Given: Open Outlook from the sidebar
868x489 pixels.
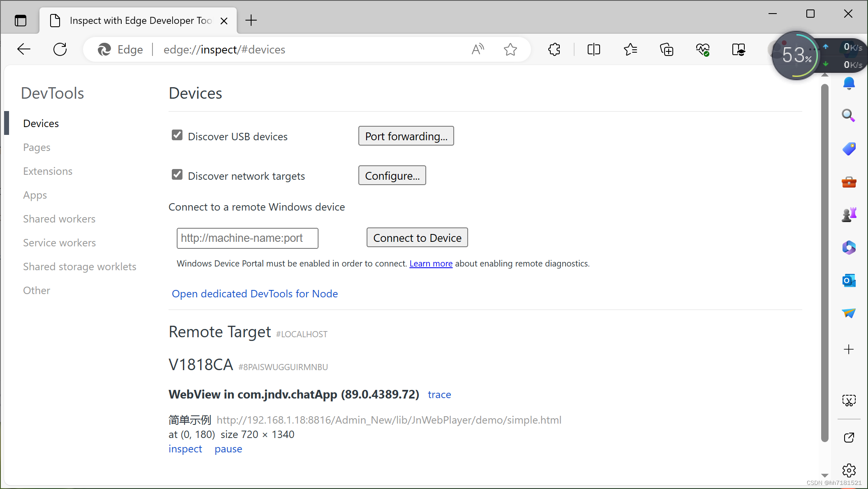Looking at the screenshot, I should click(849, 280).
